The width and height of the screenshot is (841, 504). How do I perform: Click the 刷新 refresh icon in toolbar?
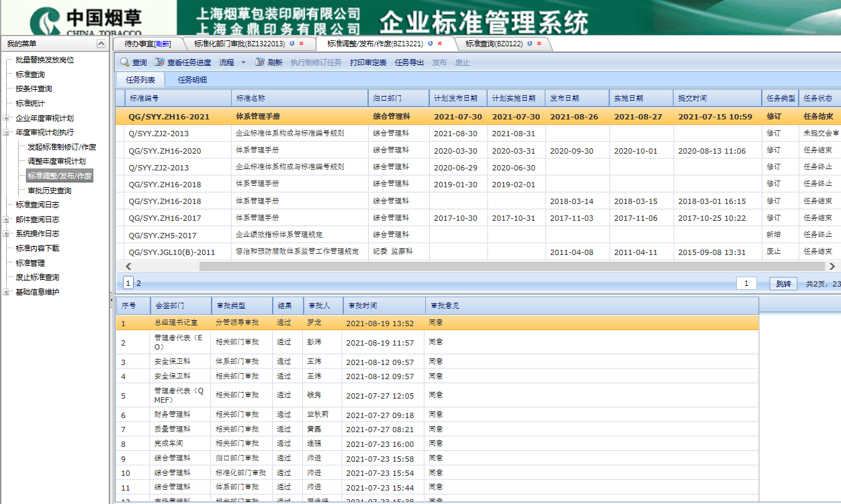coord(260,62)
